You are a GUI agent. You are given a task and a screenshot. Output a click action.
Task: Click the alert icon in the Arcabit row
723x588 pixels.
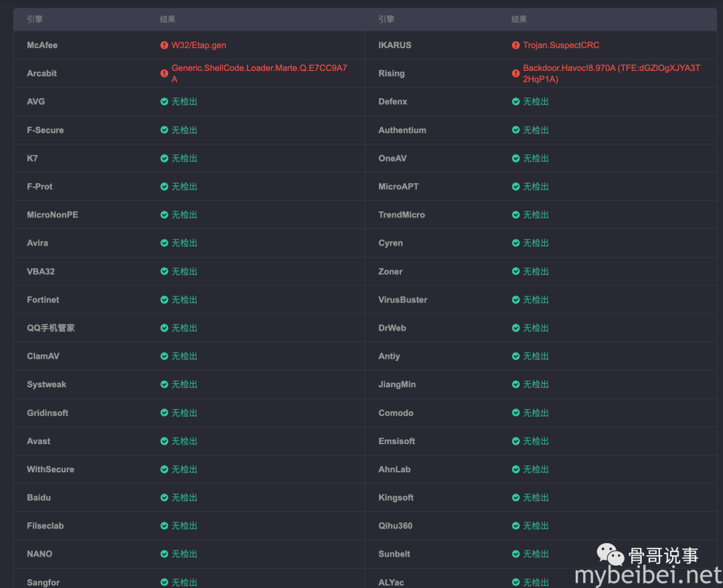coord(164,74)
